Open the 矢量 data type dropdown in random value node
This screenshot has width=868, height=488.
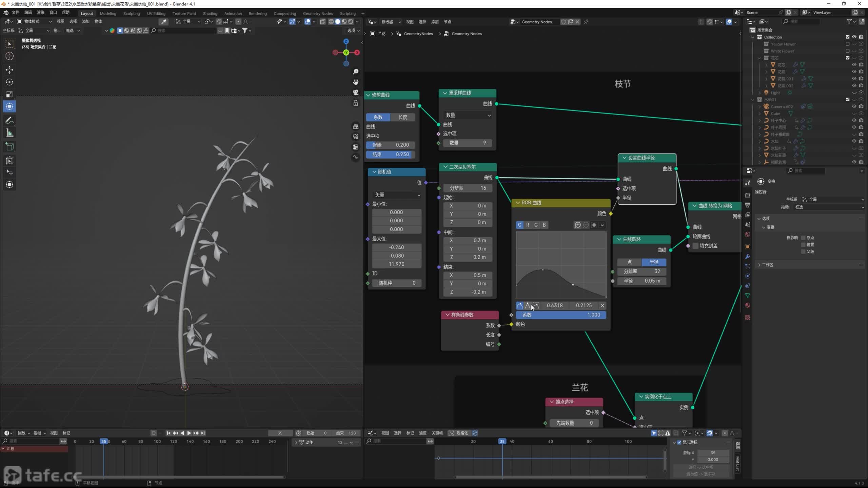(x=397, y=195)
